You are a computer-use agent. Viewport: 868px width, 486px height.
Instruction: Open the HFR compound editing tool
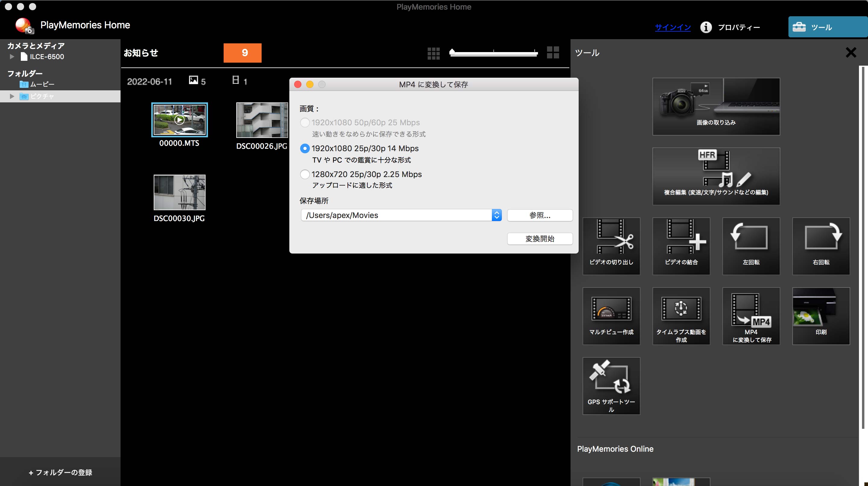pos(716,176)
